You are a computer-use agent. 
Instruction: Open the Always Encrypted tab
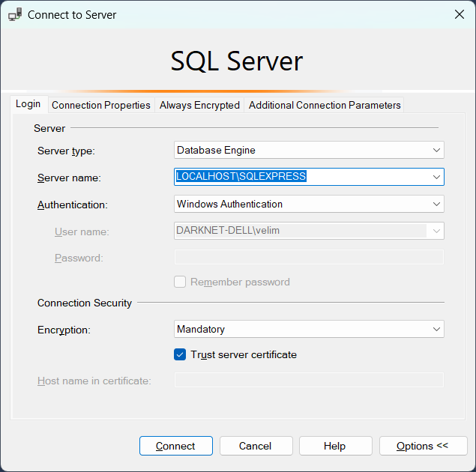199,105
